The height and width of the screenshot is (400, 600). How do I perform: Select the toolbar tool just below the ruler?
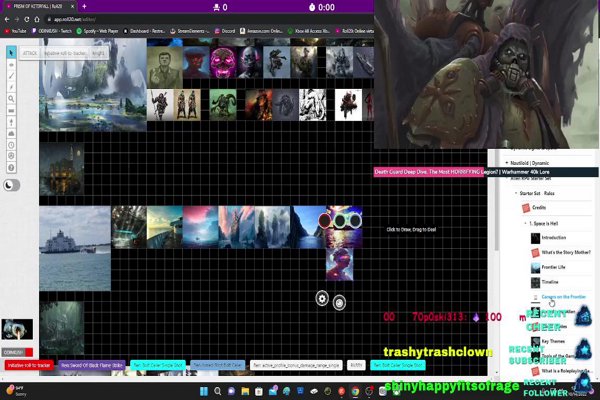(x=11, y=122)
